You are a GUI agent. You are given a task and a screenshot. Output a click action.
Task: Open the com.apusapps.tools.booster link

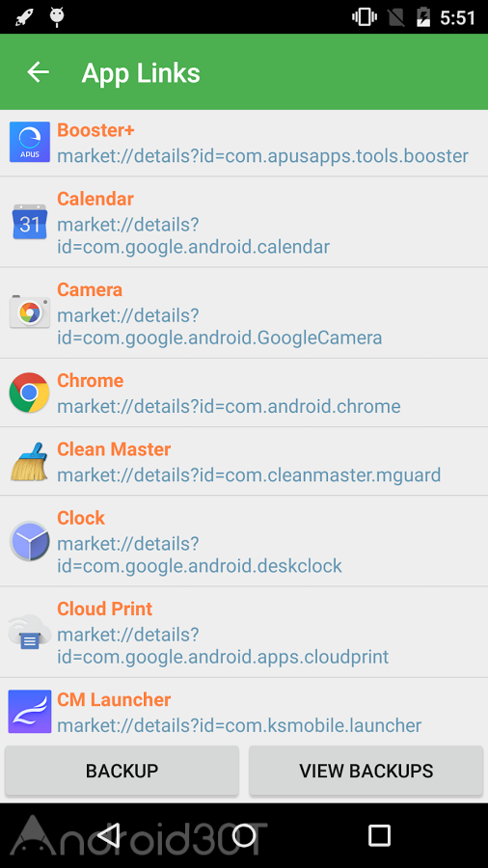(263, 156)
